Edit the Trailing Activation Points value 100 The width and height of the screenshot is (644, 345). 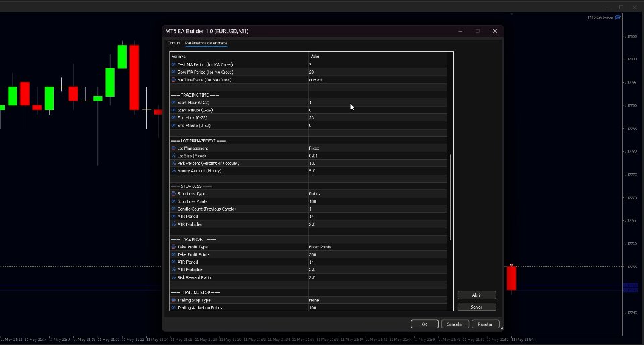378,307
